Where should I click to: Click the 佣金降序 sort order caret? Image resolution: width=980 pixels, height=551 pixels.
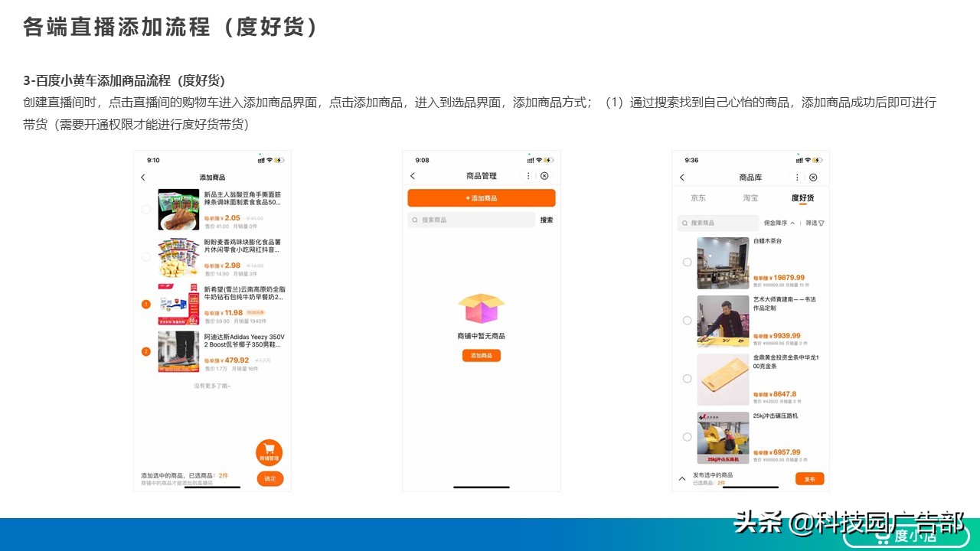(x=792, y=223)
